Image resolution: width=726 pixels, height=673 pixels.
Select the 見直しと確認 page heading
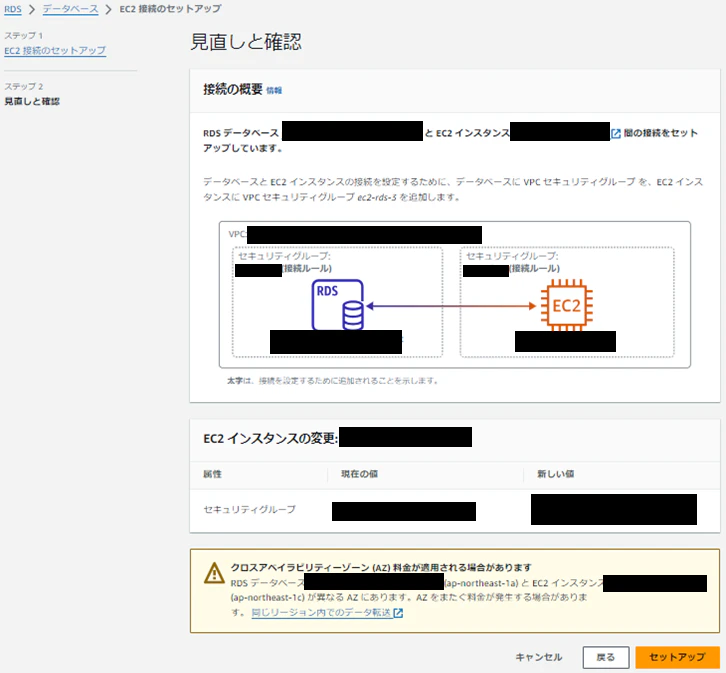click(x=246, y=42)
